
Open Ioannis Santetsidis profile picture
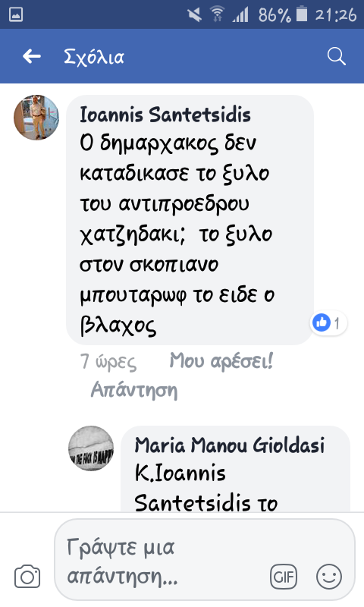click(x=36, y=118)
